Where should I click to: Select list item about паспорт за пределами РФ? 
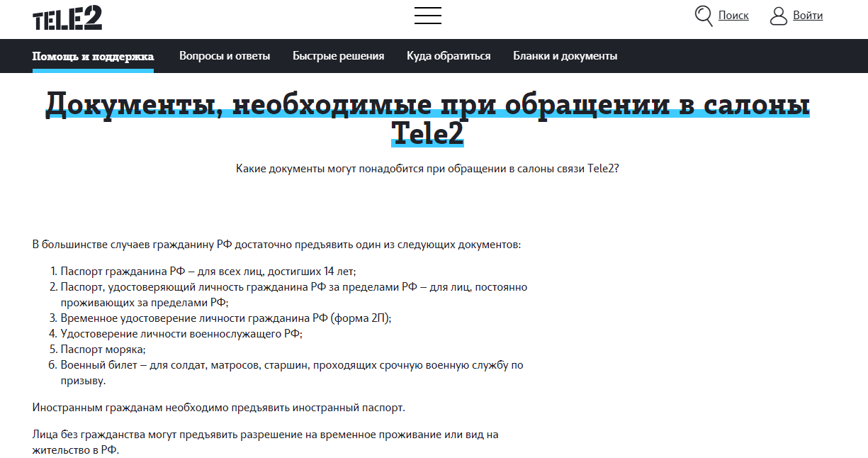294,295
